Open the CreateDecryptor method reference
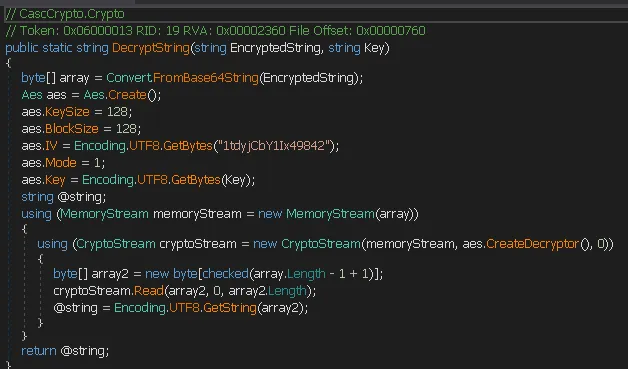 533,244
